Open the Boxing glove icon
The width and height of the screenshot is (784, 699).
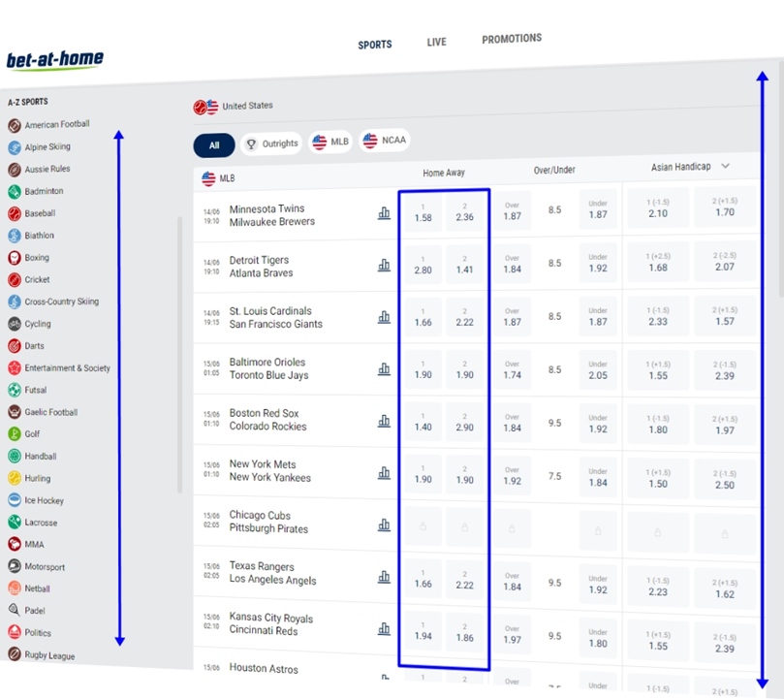point(15,258)
